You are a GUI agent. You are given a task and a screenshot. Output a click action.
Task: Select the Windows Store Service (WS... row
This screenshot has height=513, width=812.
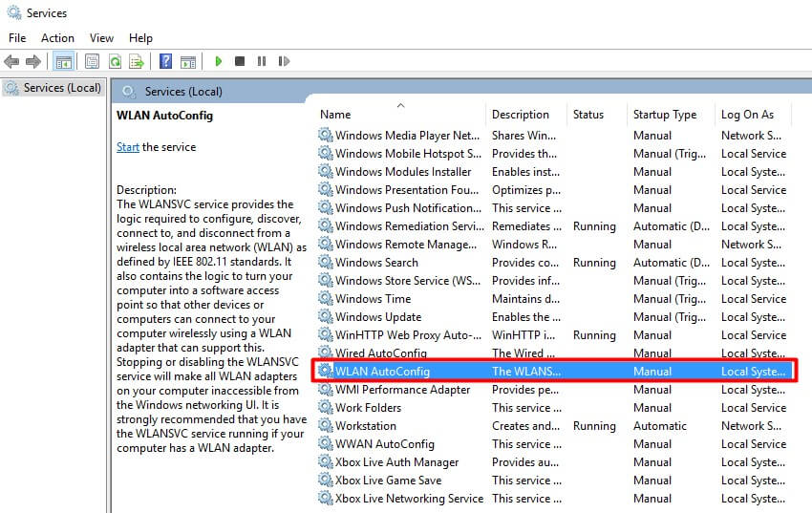tap(553, 281)
